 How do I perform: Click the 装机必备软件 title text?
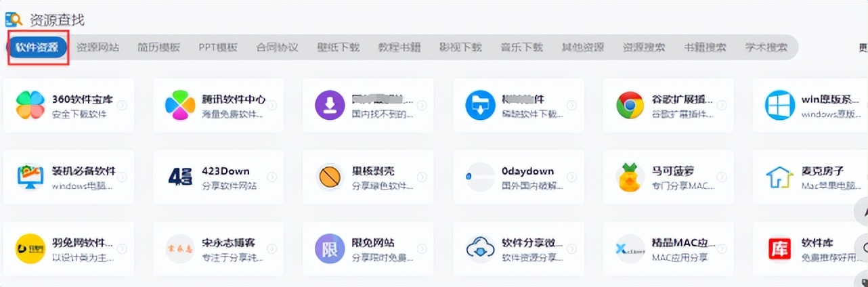click(x=84, y=171)
